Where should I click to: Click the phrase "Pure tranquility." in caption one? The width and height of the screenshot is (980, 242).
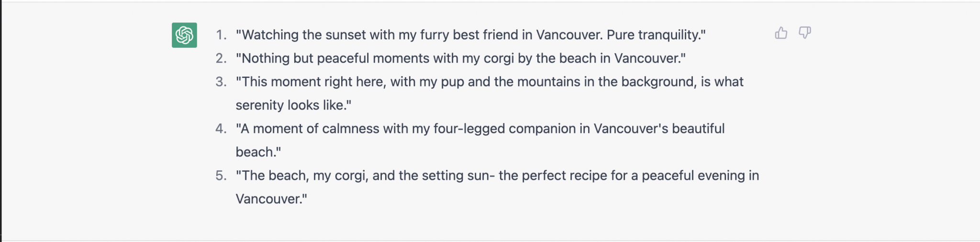(656, 35)
